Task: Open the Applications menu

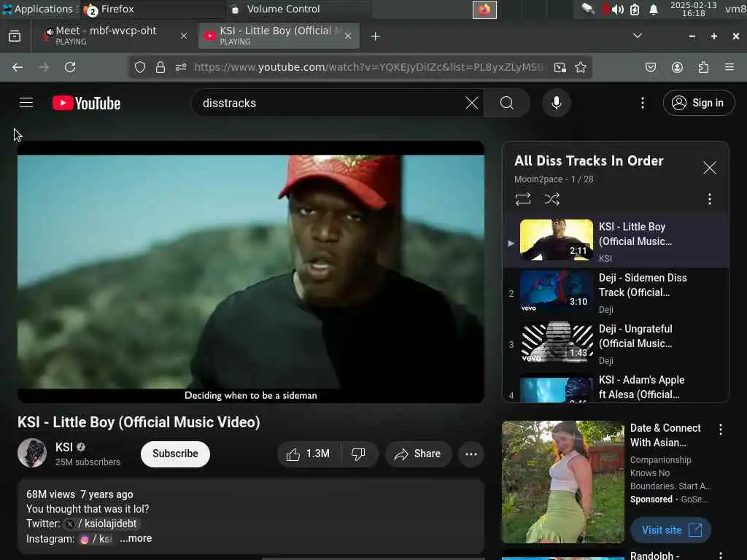Action: click(39, 9)
